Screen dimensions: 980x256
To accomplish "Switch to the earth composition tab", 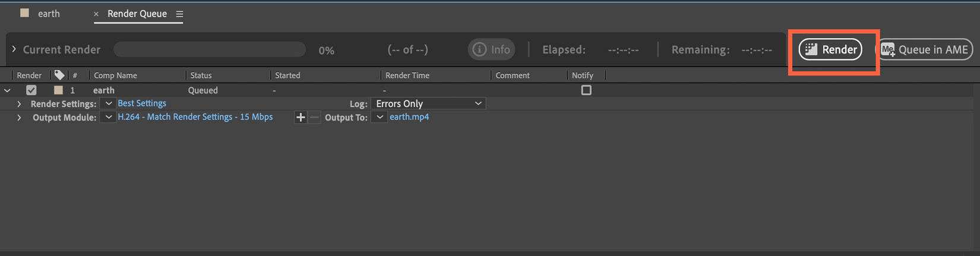I will [x=49, y=14].
